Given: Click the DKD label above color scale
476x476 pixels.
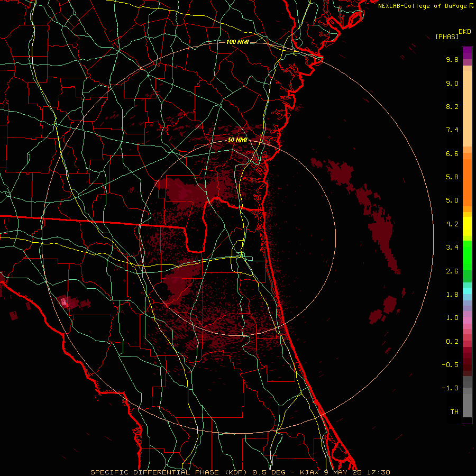Looking at the screenshot, I should point(465,32).
